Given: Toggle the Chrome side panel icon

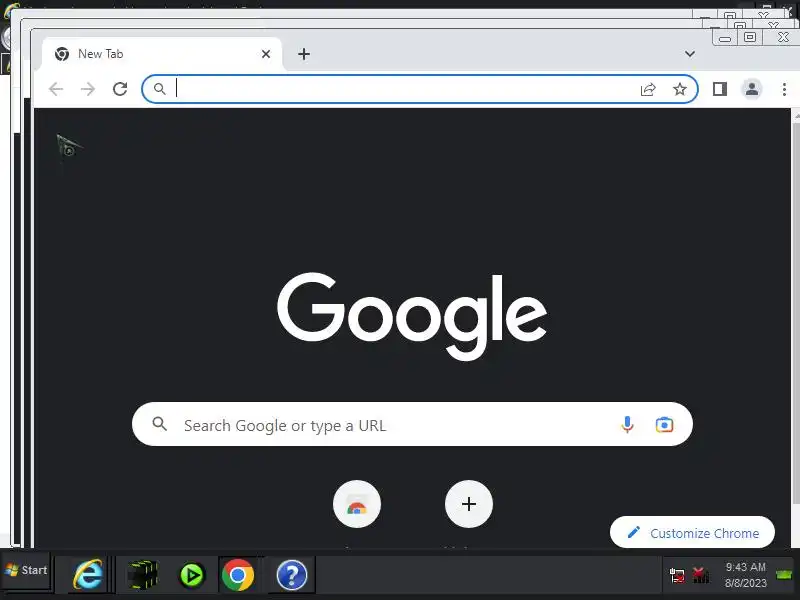Looking at the screenshot, I should coord(720,89).
